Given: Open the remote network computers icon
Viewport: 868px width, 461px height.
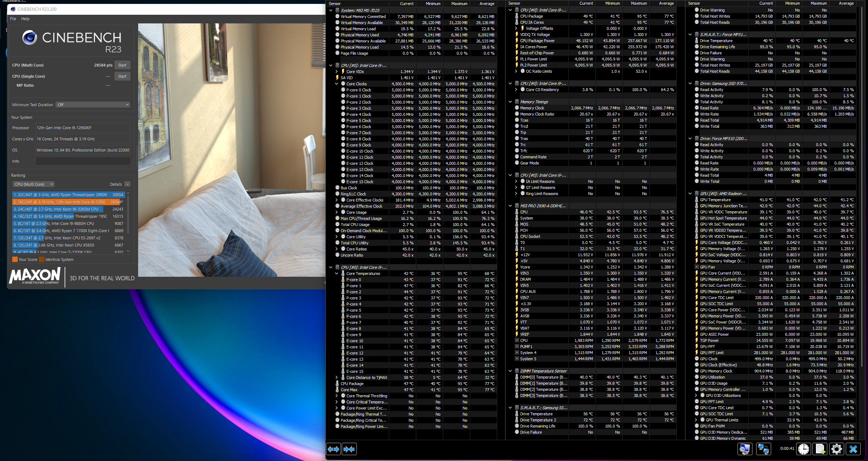Looking at the screenshot, I should [763, 449].
